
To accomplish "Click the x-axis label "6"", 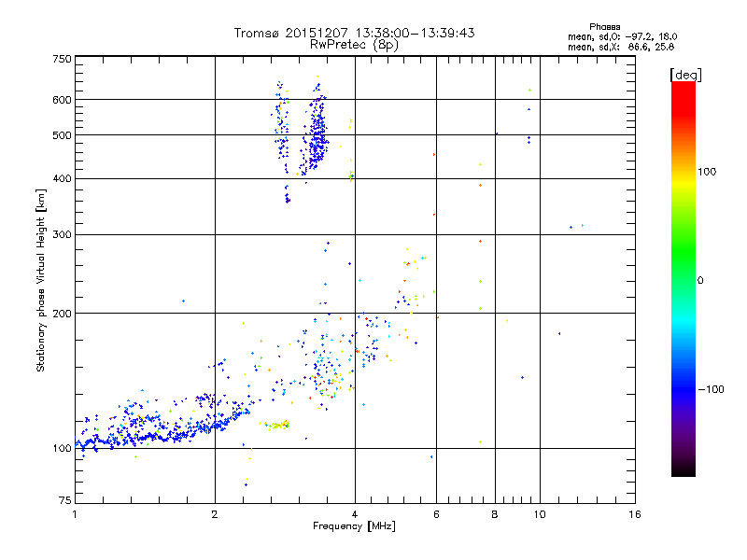I will [436, 514].
